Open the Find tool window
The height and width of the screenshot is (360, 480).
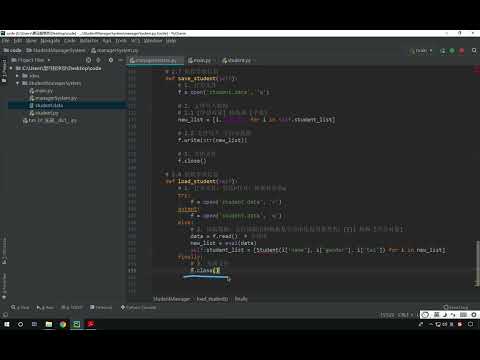point(20,307)
